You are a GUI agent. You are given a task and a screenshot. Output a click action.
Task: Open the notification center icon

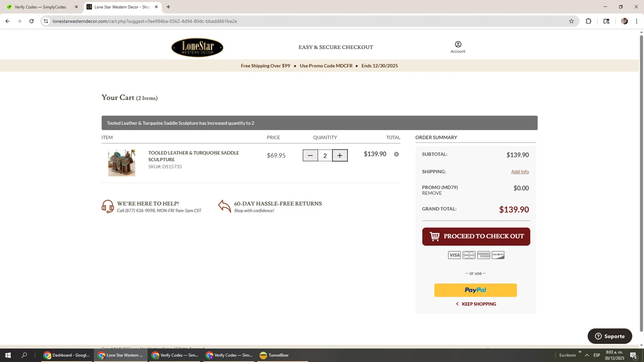tap(633, 355)
